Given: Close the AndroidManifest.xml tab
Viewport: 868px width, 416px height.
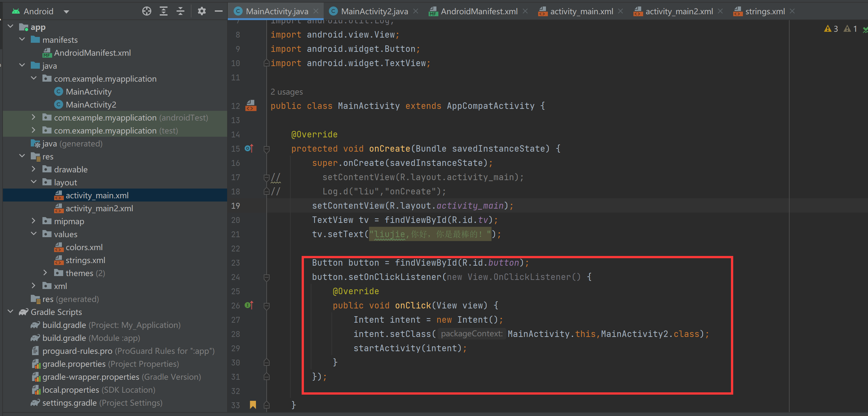Looking at the screenshot, I should pos(525,11).
